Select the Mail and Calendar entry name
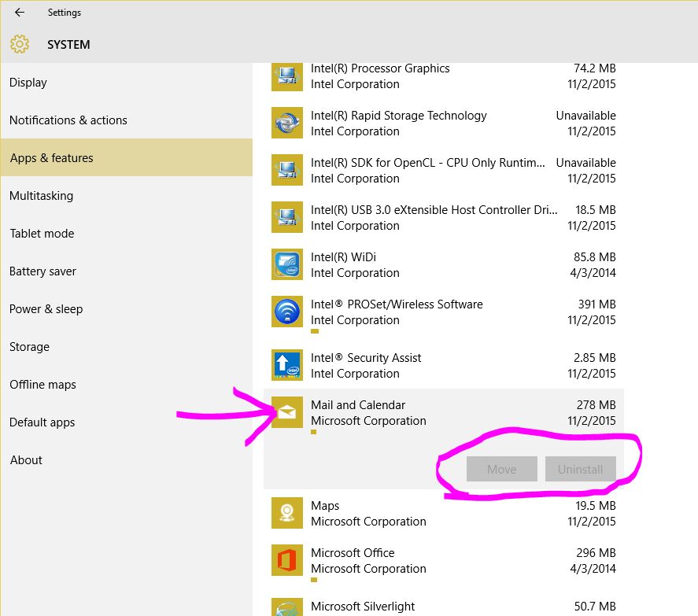 [x=358, y=405]
